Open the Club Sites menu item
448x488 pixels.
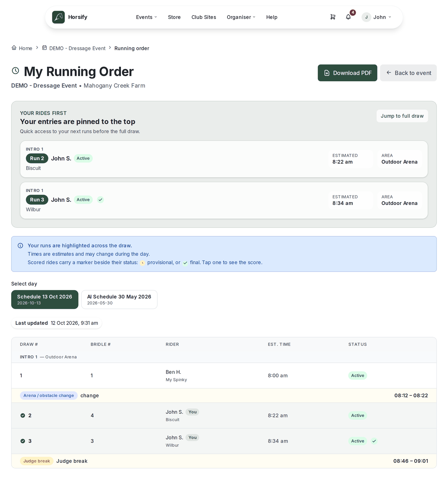[x=204, y=17]
